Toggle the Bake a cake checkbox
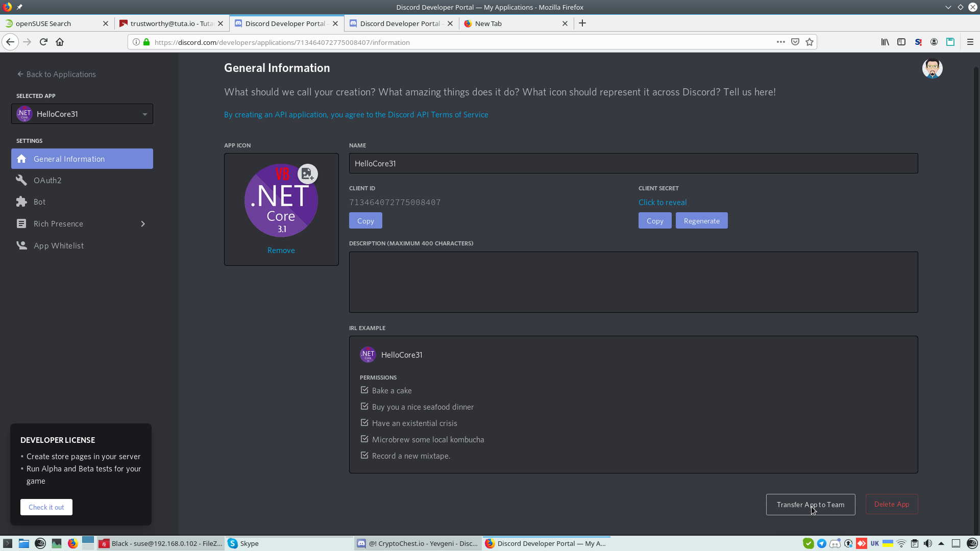 coord(364,390)
